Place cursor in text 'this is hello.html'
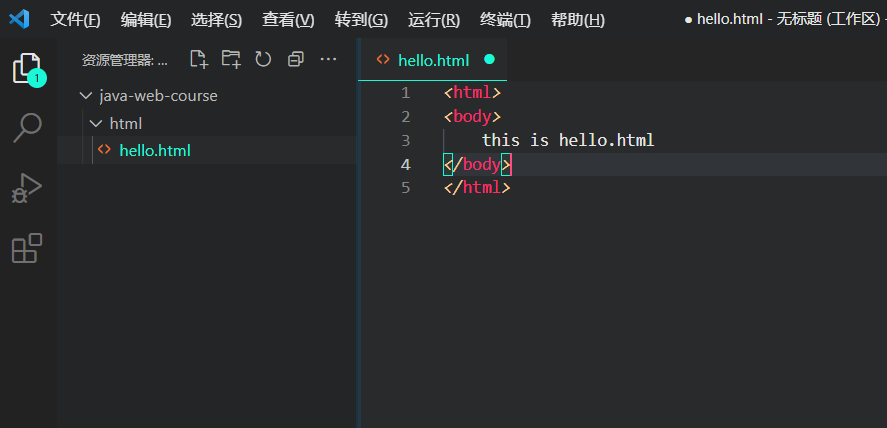Screen dimensions: 887x428 [x=568, y=140]
